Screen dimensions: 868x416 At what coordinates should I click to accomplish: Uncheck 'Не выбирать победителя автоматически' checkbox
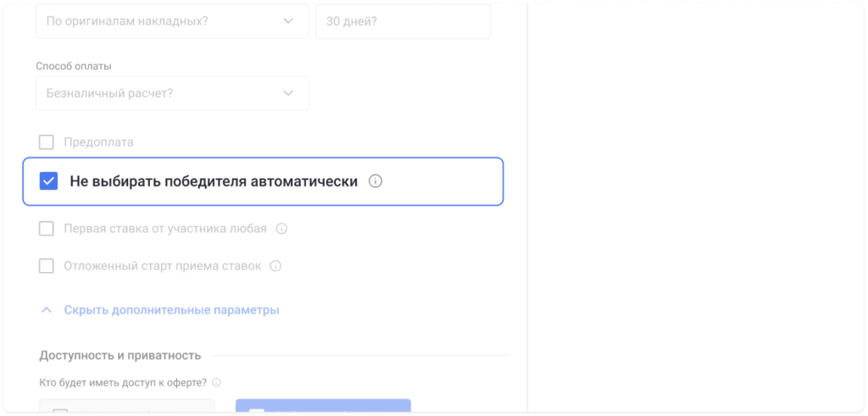(49, 181)
